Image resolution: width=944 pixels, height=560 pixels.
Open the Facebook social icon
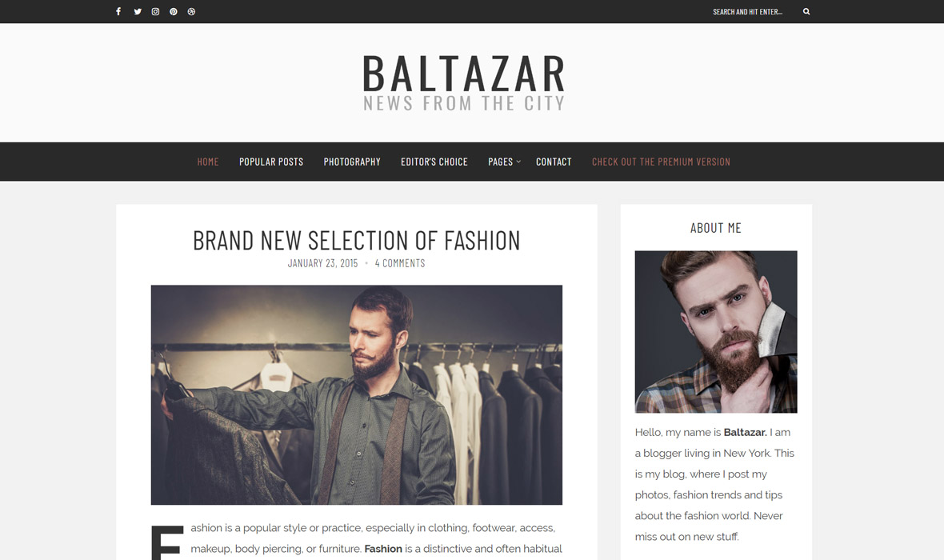tap(118, 11)
